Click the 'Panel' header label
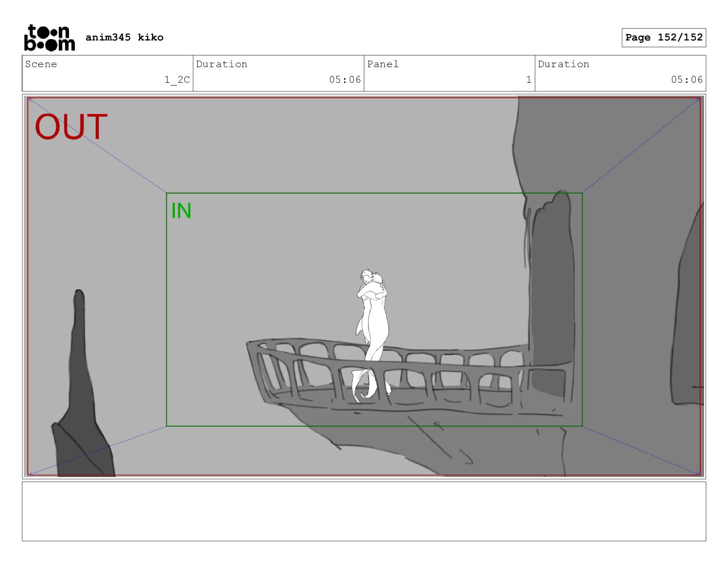This screenshot has width=728, height=563. [383, 64]
